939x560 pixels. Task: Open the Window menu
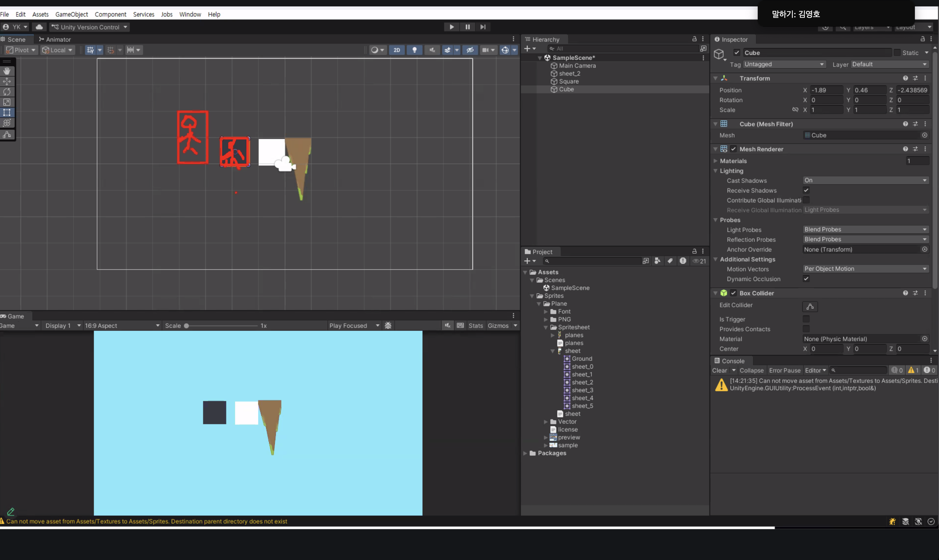tap(190, 14)
